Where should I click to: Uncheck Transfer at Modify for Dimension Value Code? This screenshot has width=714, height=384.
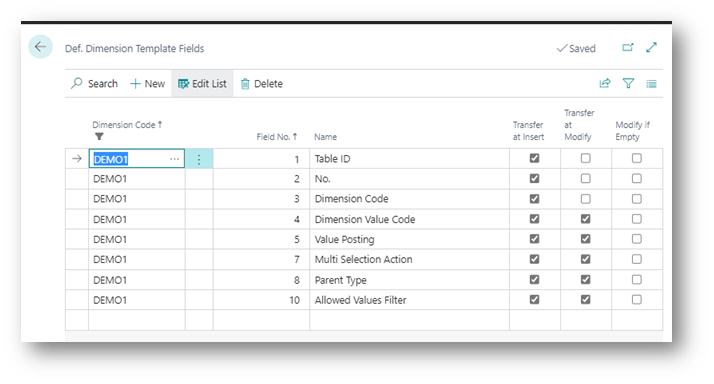click(x=586, y=219)
